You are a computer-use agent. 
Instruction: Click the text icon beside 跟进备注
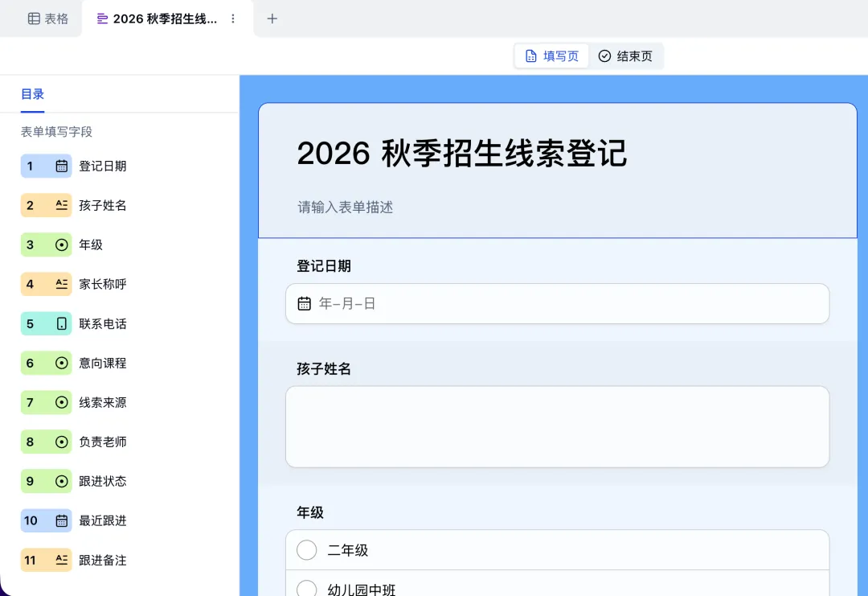pos(61,560)
